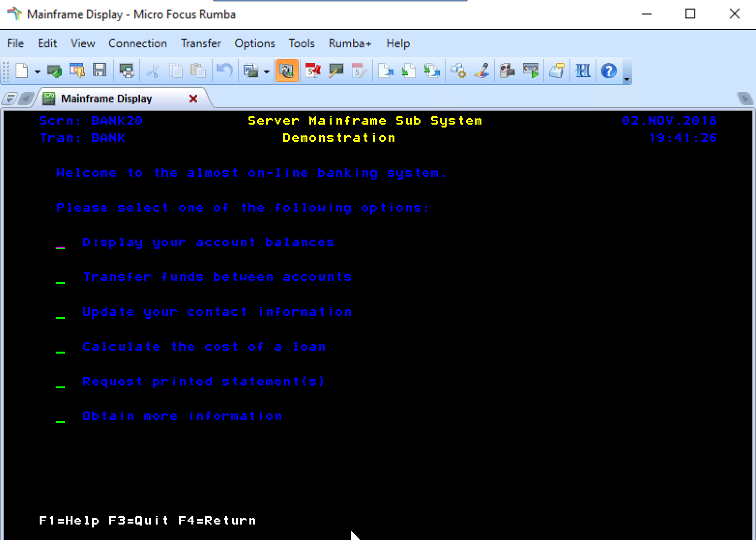Image resolution: width=756 pixels, height=540 pixels.
Task: Click the time 19:41:26
Action: tap(683, 138)
